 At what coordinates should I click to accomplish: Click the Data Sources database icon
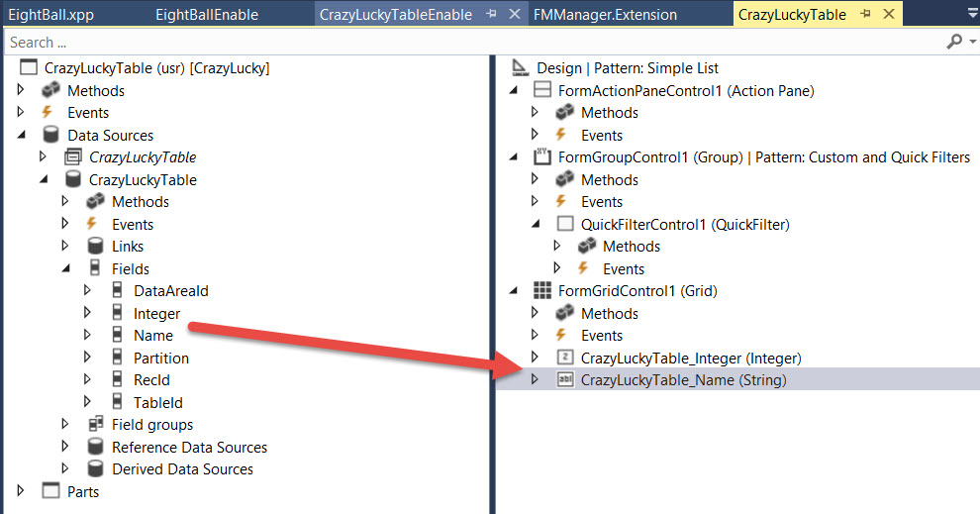(x=50, y=135)
